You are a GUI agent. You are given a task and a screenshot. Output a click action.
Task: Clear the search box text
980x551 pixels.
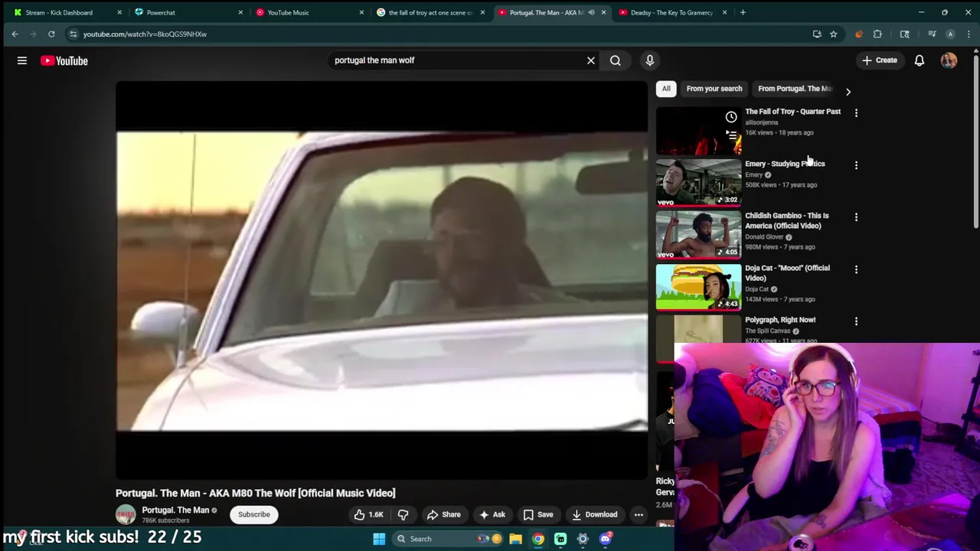(x=590, y=60)
